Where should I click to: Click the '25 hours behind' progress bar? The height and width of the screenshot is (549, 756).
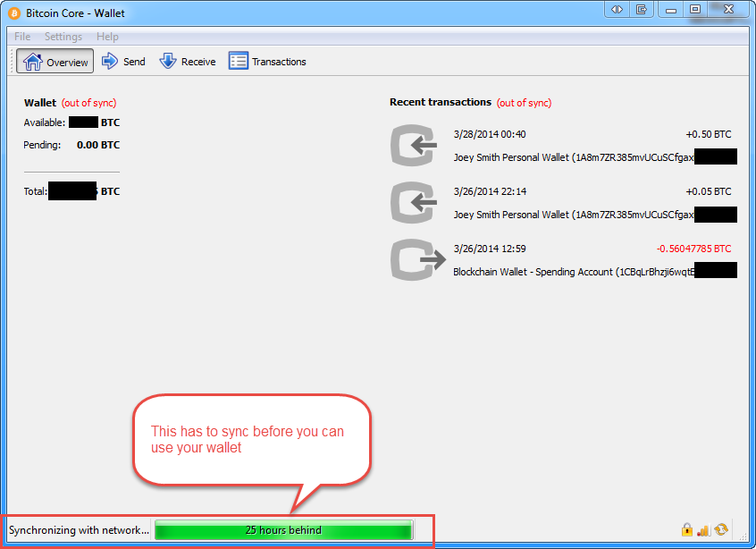click(284, 529)
